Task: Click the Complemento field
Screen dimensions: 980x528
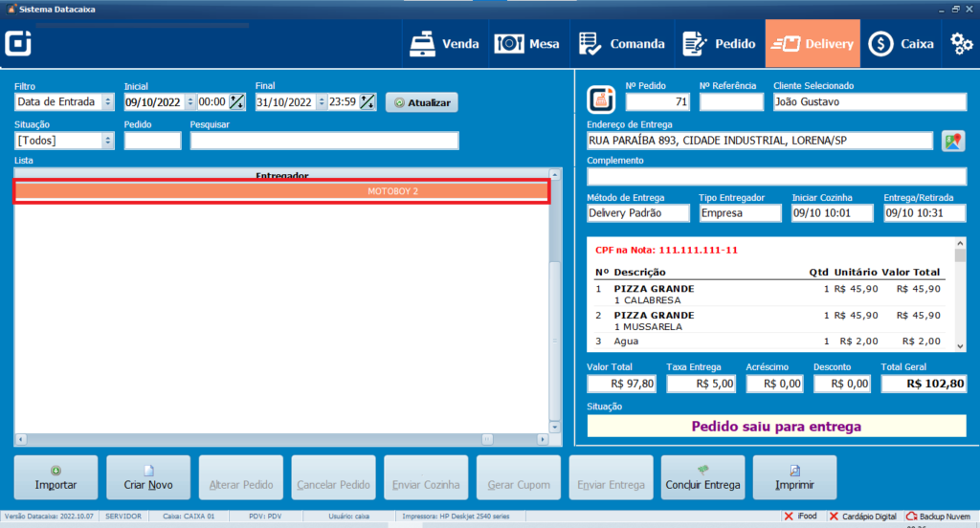Action: pos(776,177)
